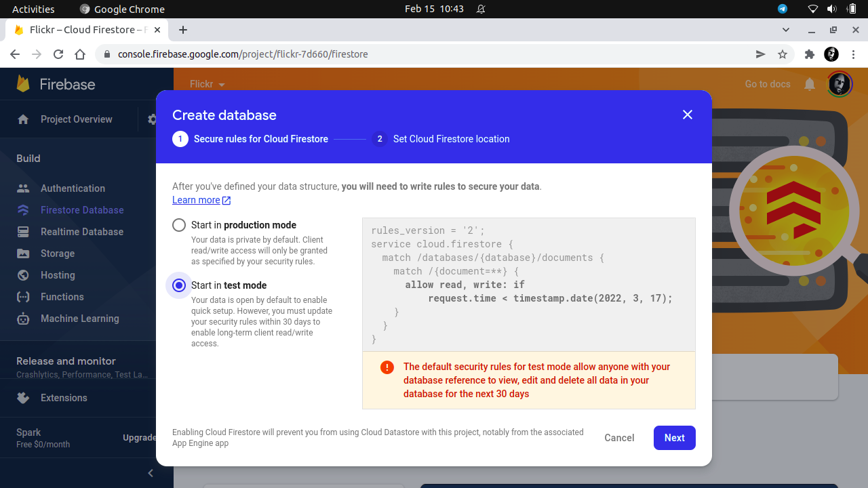This screenshot has width=868, height=488.
Task: Open the account avatar in Firebase header
Action: point(840,84)
